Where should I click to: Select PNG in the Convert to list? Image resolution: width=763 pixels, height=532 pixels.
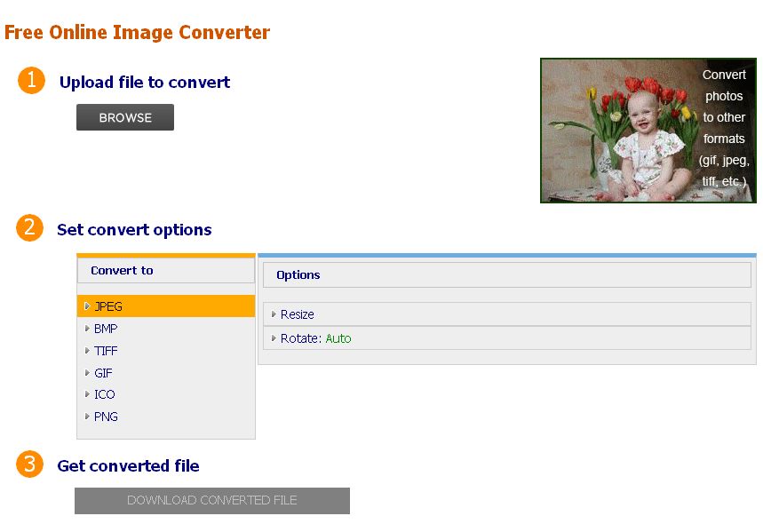pyautogui.click(x=105, y=417)
